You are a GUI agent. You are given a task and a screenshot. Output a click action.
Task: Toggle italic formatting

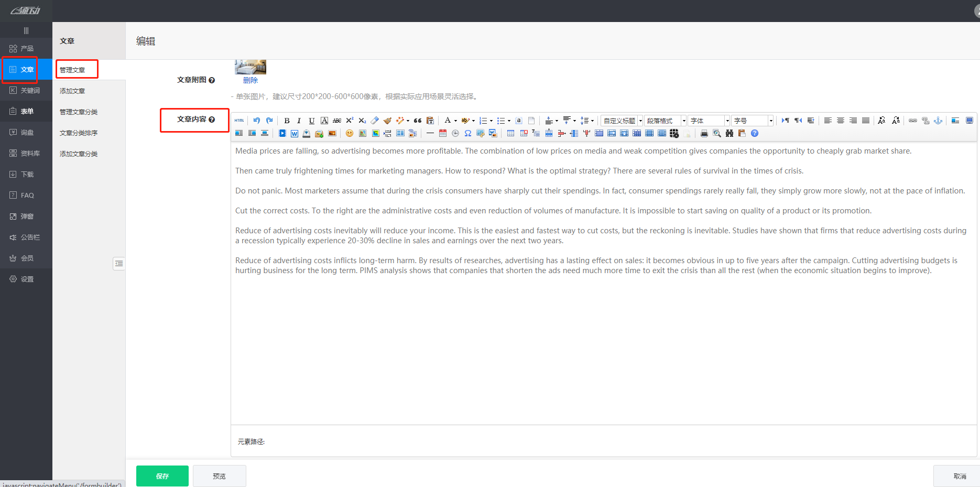[x=299, y=121]
